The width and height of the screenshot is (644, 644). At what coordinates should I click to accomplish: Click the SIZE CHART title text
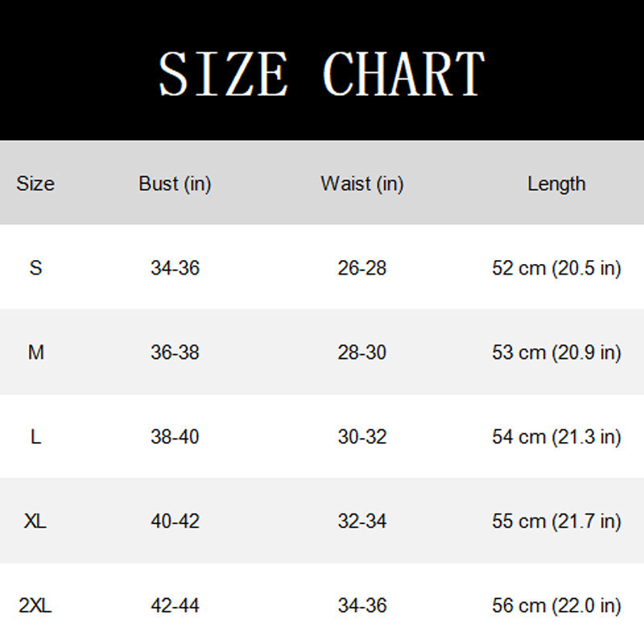point(321,74)
